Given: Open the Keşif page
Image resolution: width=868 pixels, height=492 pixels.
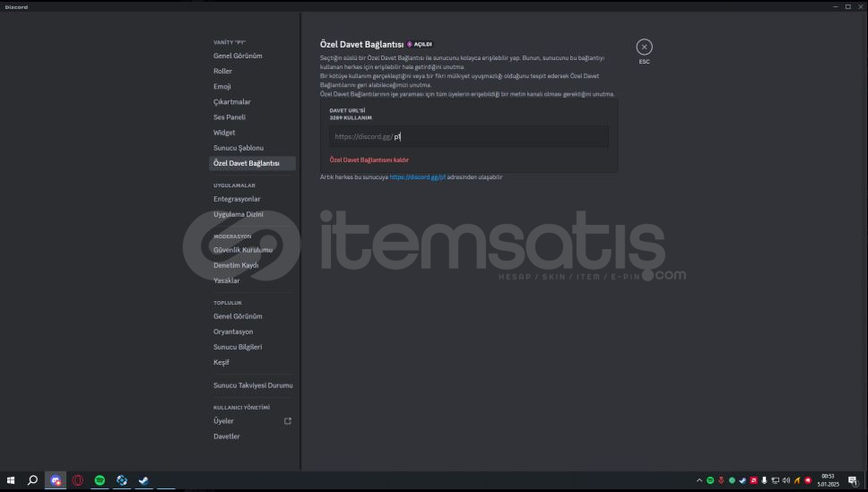Looking at the screenshot, I should click(x=221, y=362).
